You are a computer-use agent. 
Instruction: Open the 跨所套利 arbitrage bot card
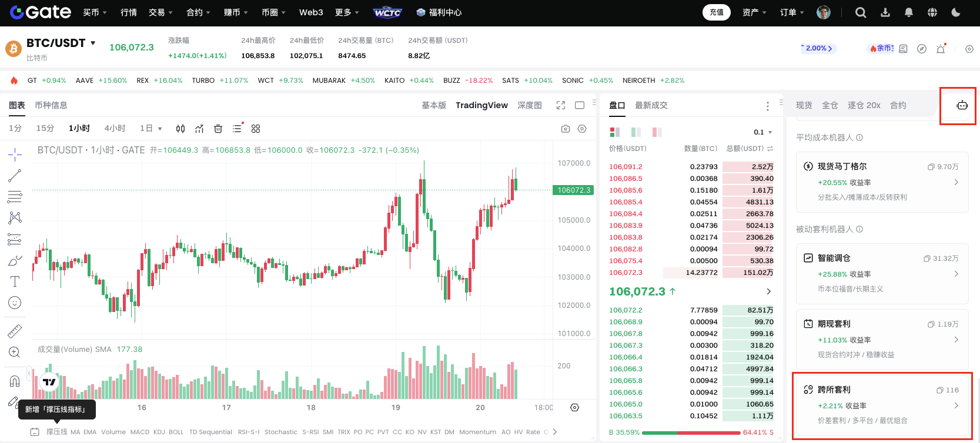click(882, 405)
